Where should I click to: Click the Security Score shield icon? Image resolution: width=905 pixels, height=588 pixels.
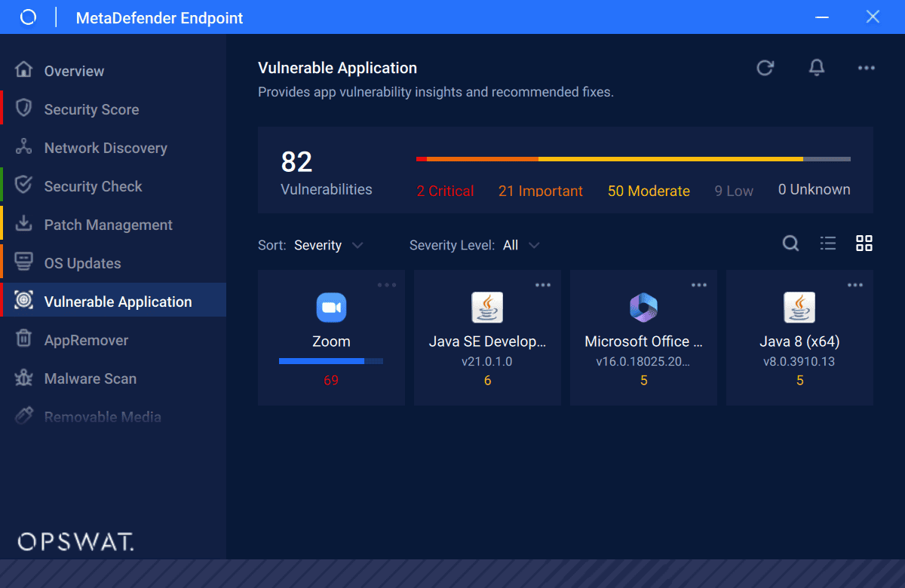pyautogui.click(x=24, y=109)
